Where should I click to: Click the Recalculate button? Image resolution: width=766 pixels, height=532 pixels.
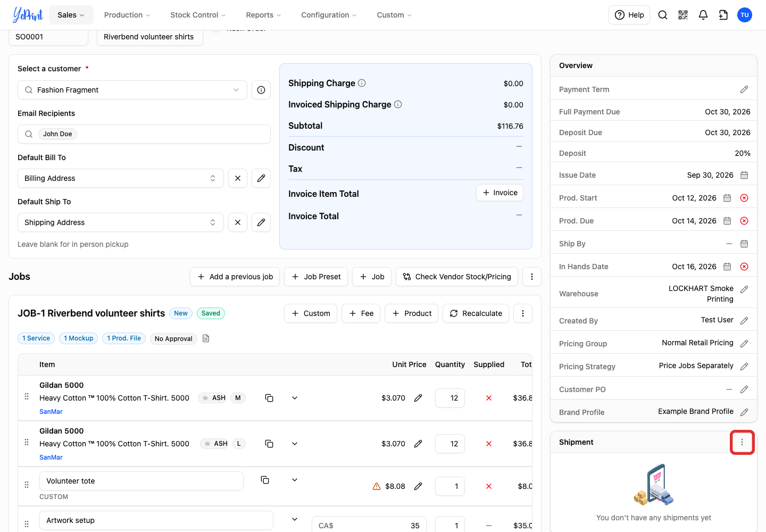tap(476, 313)
